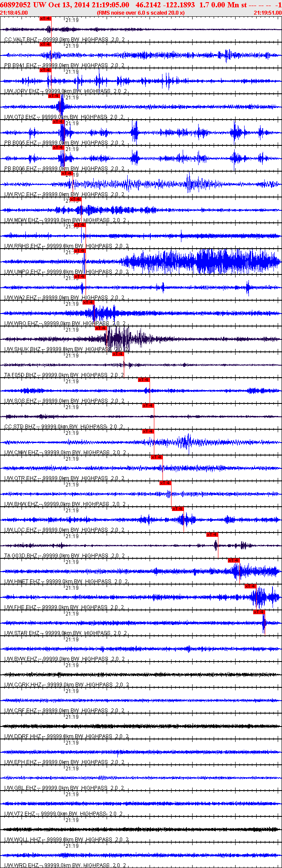
Task: Click the red pick marker on the UW.MDW.EHZ trace
Action: pos(75,199)
